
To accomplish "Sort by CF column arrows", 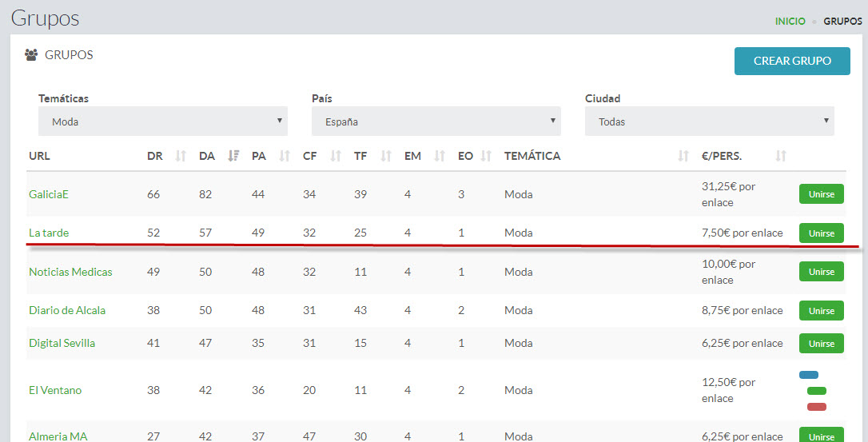I will [x=336, y=156].
